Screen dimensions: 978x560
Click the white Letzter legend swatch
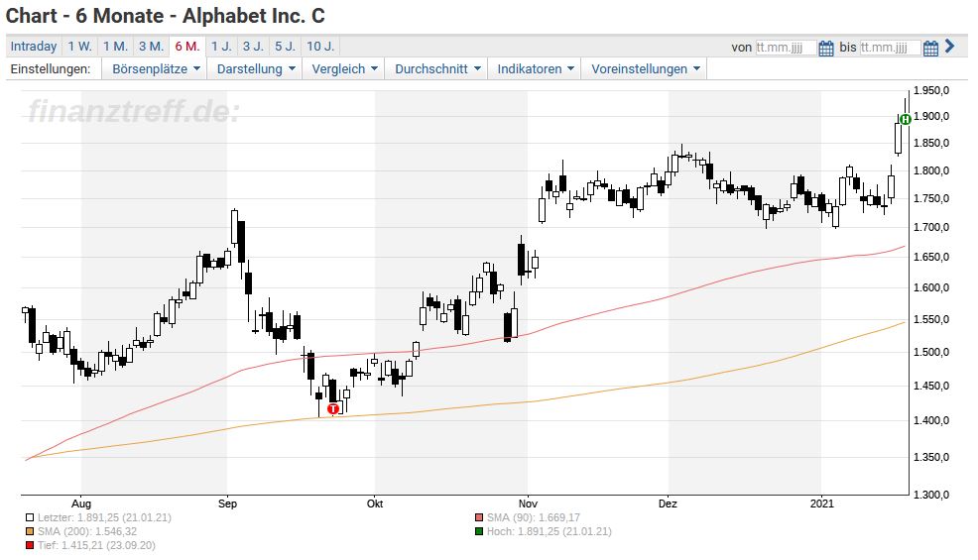coord(30,517)
